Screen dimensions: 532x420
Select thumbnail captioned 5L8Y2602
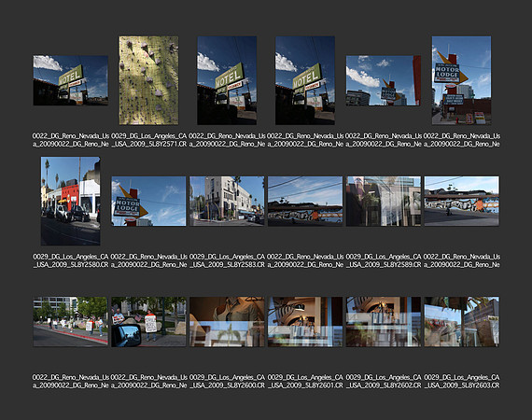(x=384, y=322)
